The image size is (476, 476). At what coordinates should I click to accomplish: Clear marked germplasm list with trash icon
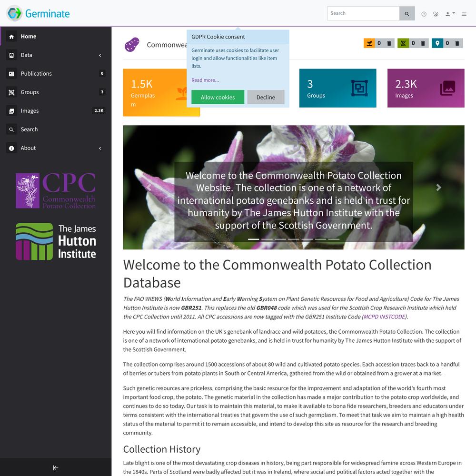(389, 43)
